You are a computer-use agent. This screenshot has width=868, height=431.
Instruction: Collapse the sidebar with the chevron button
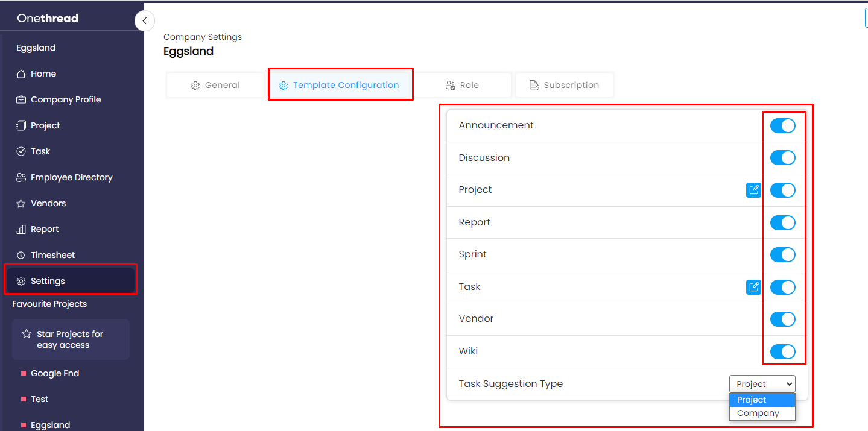pos(144,21)
